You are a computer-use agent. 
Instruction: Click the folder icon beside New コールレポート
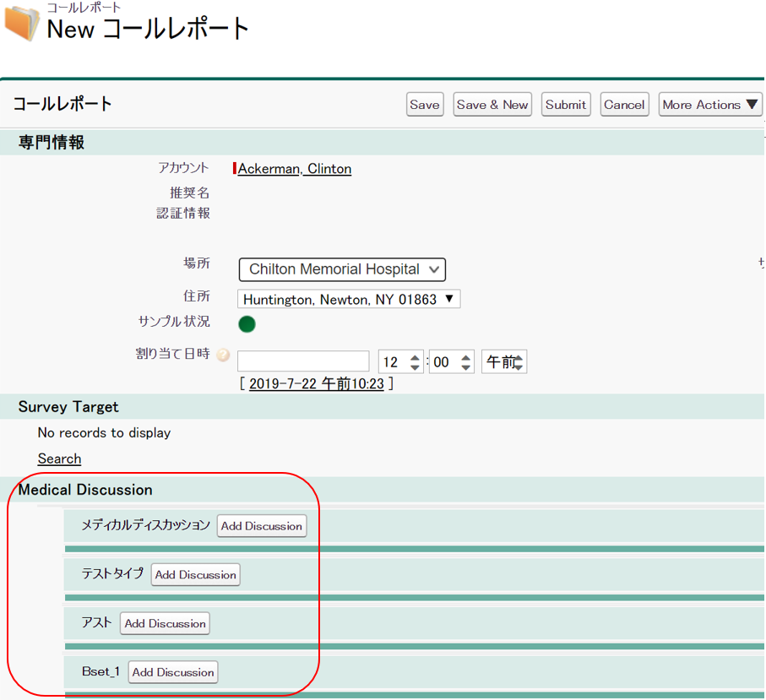(x=22, y=24)
